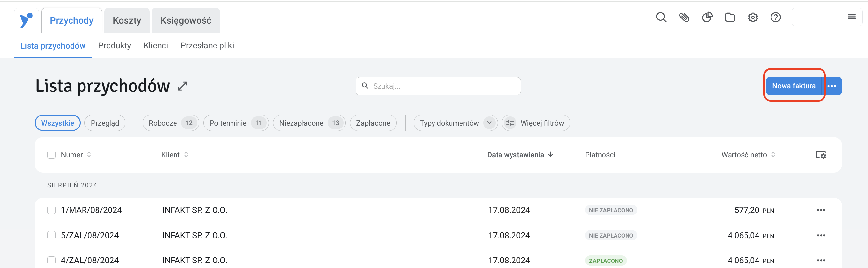Open the folder documents icon
Image resolution: width=868 pixels, height=268 pixels.
[x=730, y=17]
